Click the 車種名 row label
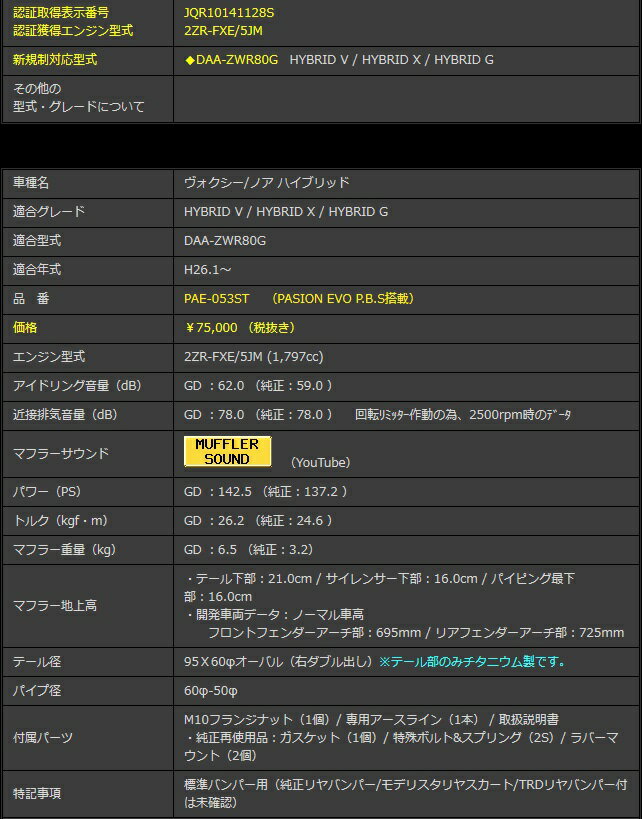 tap(31, 183)
